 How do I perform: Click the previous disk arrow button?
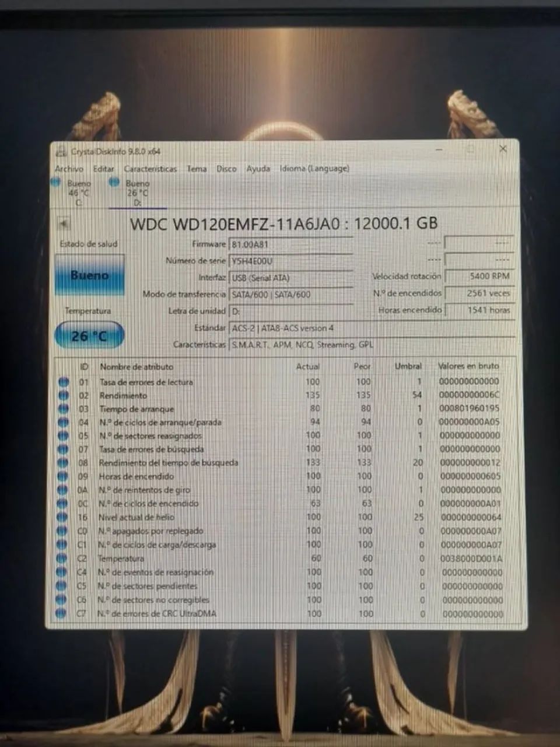64,224
